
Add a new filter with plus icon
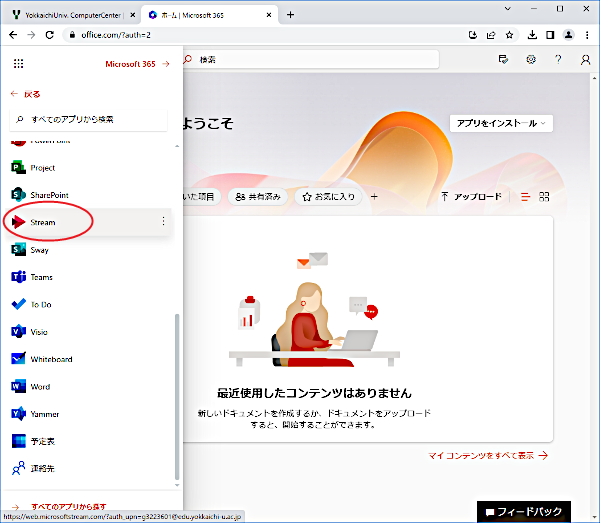374,197
